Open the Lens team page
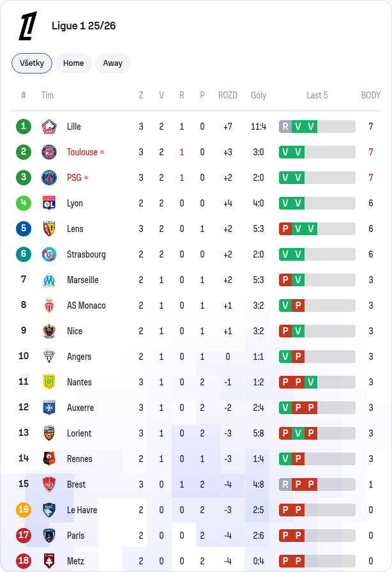 tap(75, 229)
